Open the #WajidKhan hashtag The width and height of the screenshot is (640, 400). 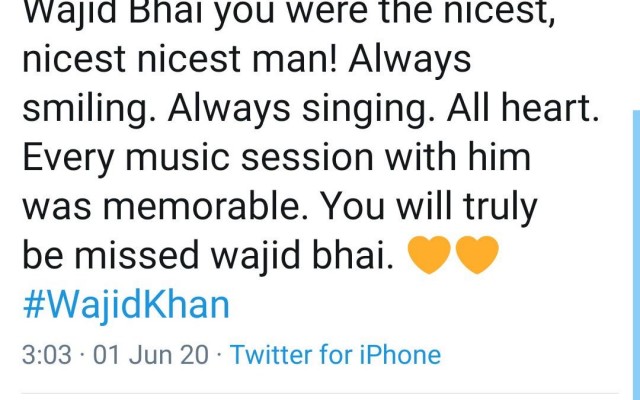click(x=126, y=305)
